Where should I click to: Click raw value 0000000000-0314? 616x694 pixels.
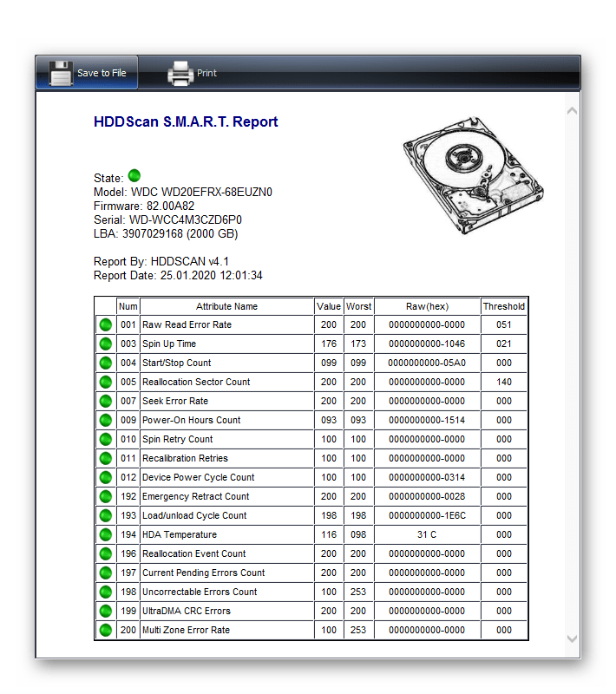coord(427,477)
